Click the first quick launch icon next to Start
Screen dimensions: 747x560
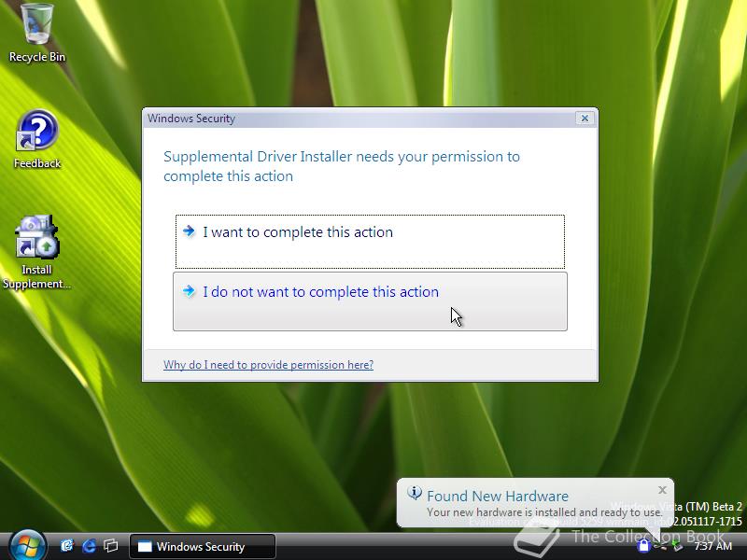[67, 546]
